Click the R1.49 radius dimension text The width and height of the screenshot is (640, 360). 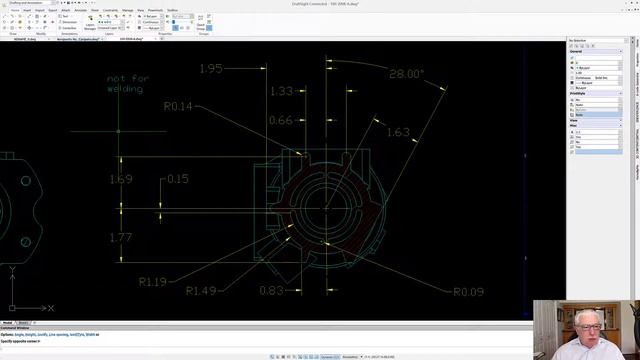pyautogui.click(x=201, y=291)
